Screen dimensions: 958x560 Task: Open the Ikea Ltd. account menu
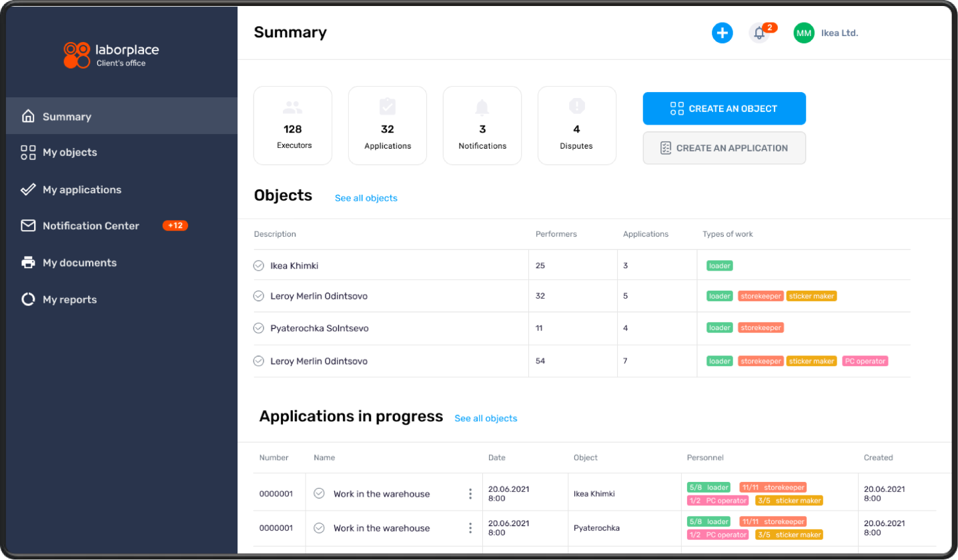point(839,33)
